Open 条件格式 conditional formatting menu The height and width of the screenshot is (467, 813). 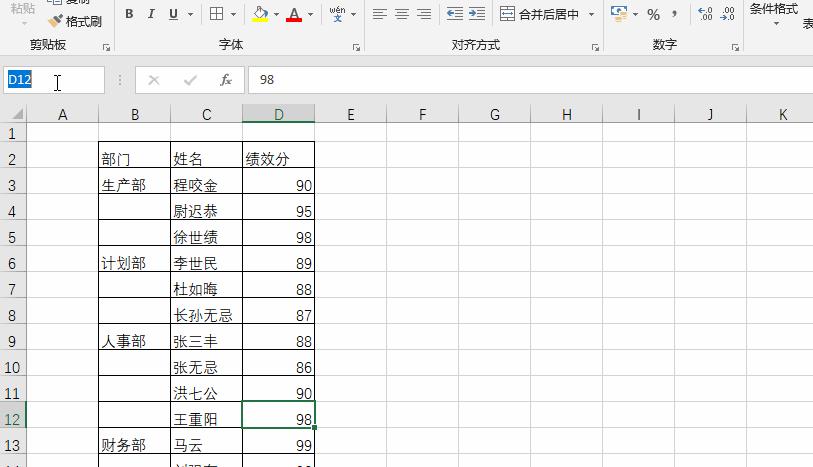pyautogui.click(x=774, y=14)
